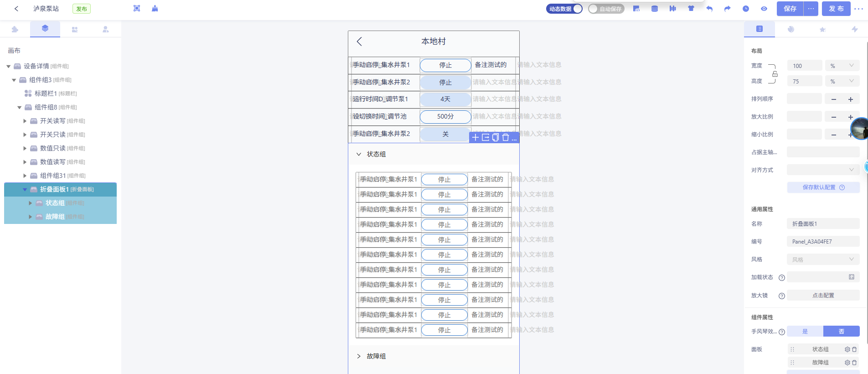Viewport: 868px width, 374px height.
Task: Click the width input showing 100
Action: click(805, 66)
